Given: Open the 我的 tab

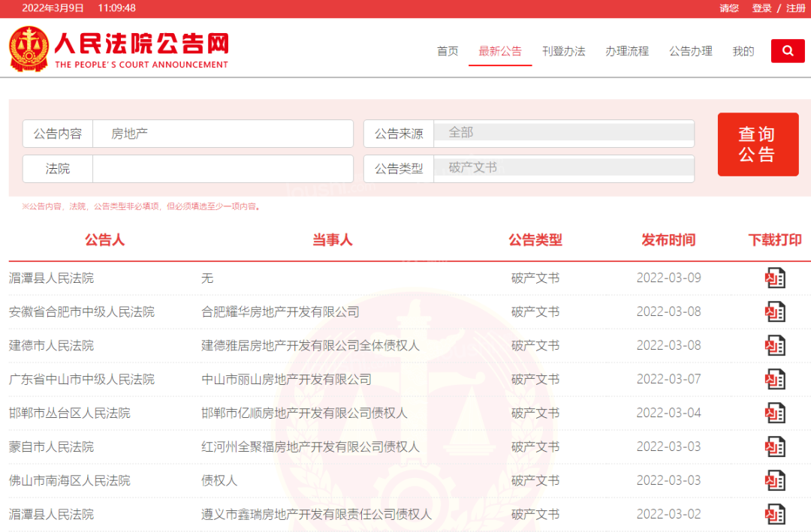Looking at the screenshot, I should tap(743, 51).
